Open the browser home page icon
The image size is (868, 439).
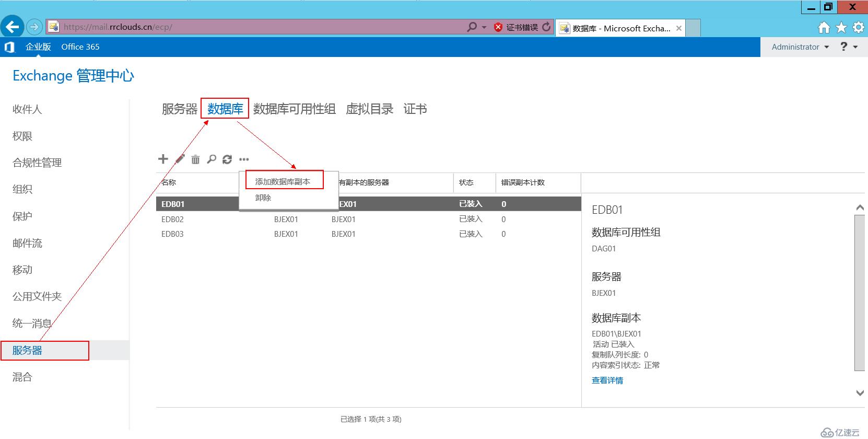824,28
